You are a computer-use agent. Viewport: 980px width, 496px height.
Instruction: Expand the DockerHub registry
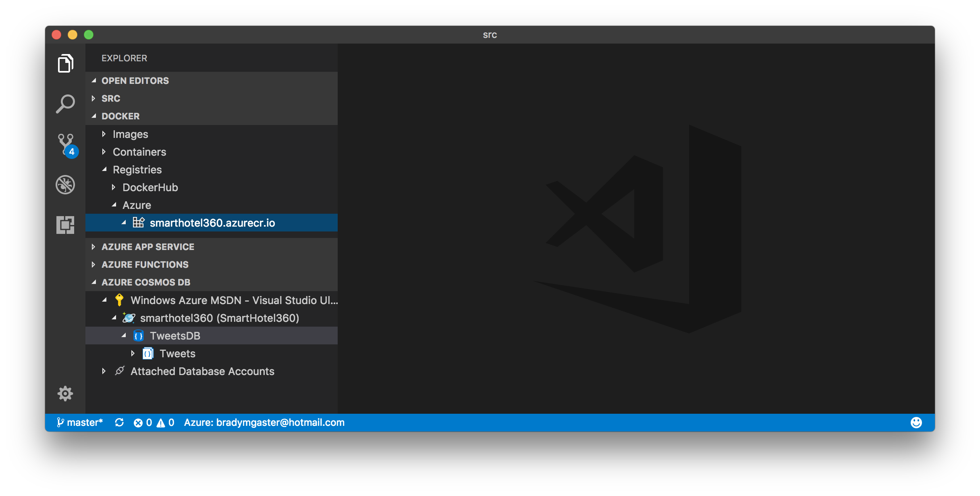tap(150, 188)
